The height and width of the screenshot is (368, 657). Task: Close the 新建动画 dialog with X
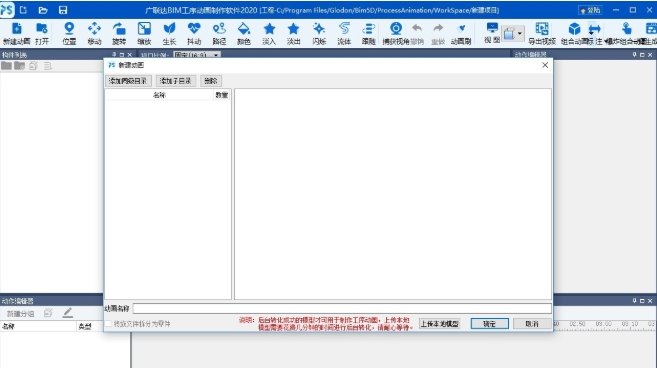[x=545, y=65]
